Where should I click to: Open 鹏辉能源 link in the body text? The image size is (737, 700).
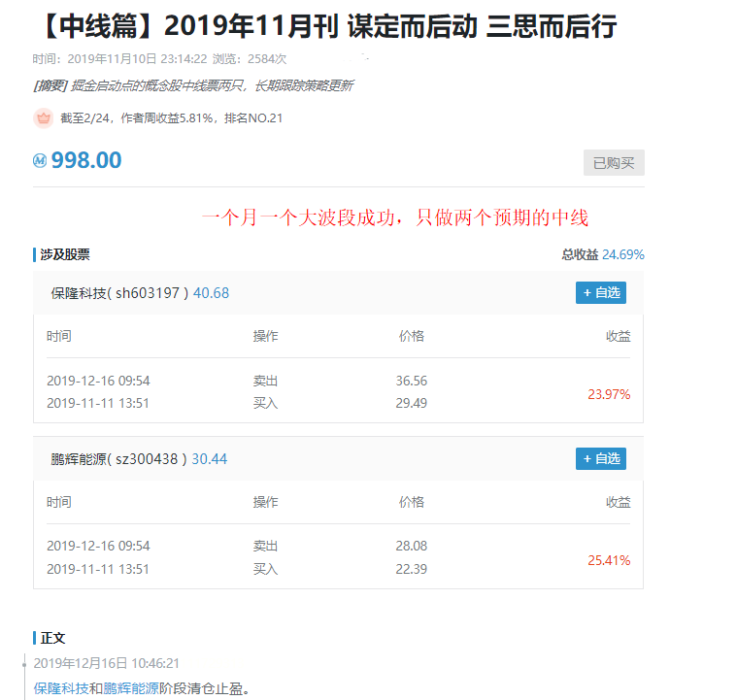coord(131,688)
